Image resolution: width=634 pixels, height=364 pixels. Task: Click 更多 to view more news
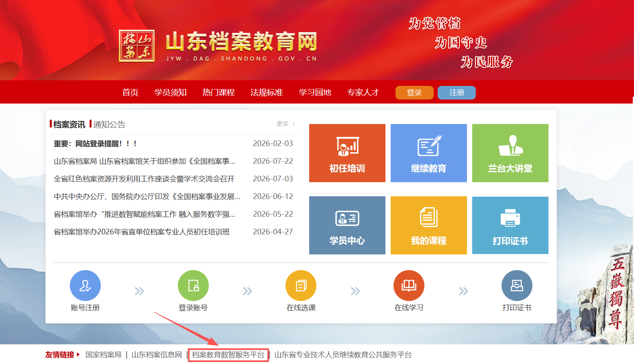(x=286, y=124)
